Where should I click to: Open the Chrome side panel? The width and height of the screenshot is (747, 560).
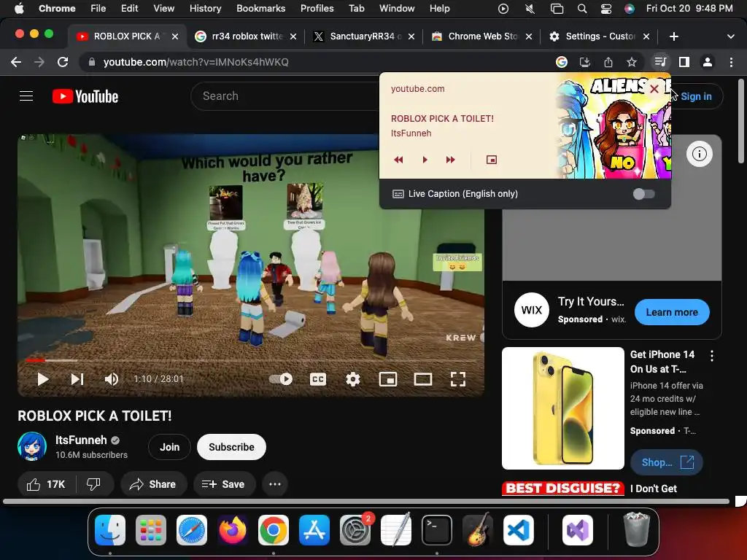coord(684,62)
